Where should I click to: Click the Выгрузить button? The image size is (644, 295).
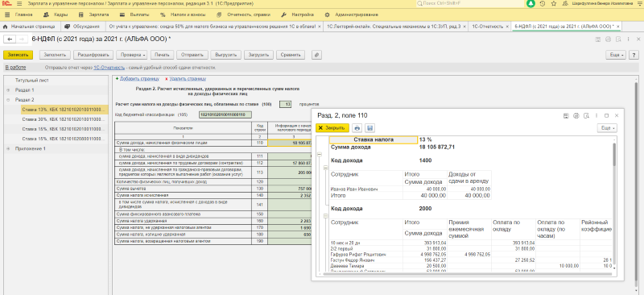225,55
